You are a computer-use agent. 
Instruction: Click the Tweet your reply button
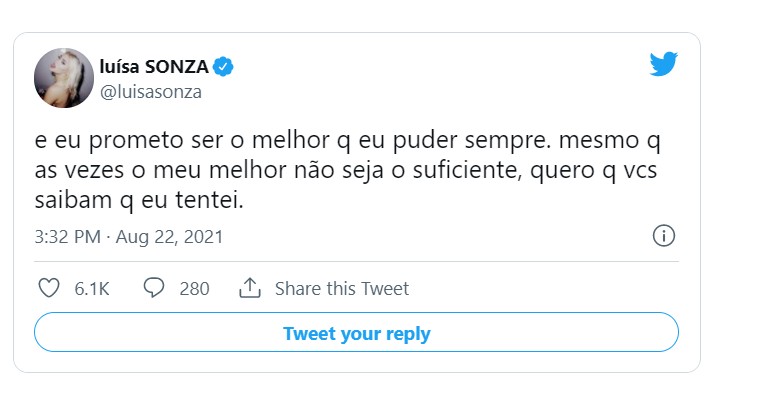(x=356, y=332)
